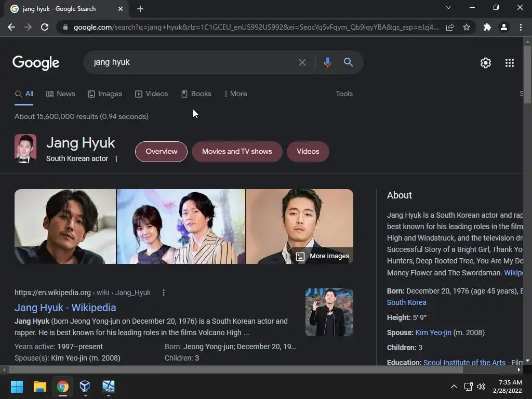This screenshot has height=399, width=532.
Task: Reload the page with the refresh icon
Action: click(45, 27)
